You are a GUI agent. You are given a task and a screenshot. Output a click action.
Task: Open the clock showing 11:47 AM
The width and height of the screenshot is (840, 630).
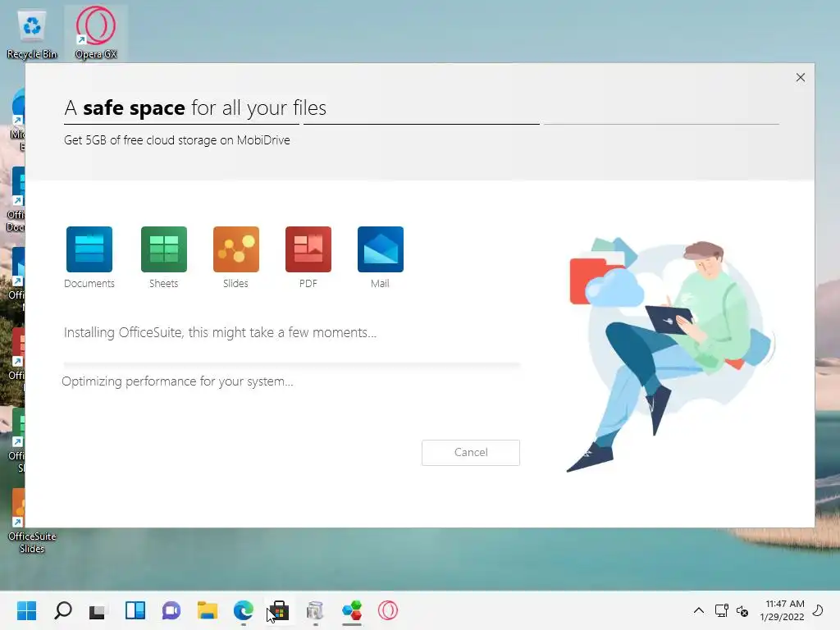point(782,610)
